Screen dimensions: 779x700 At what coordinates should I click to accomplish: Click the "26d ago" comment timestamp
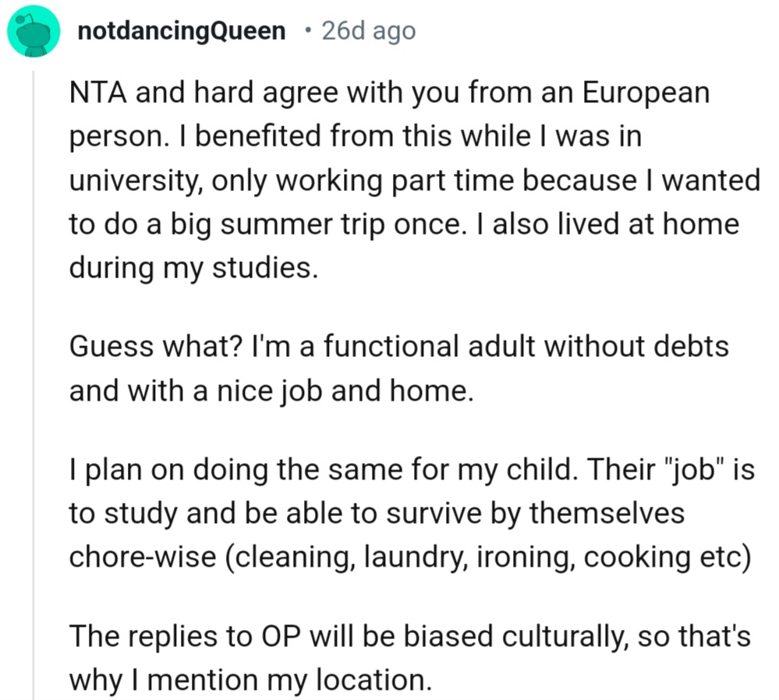(368, 31)
